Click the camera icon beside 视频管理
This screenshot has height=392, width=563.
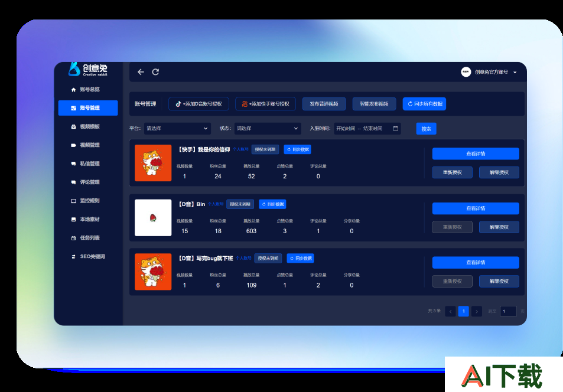point(74,145)
